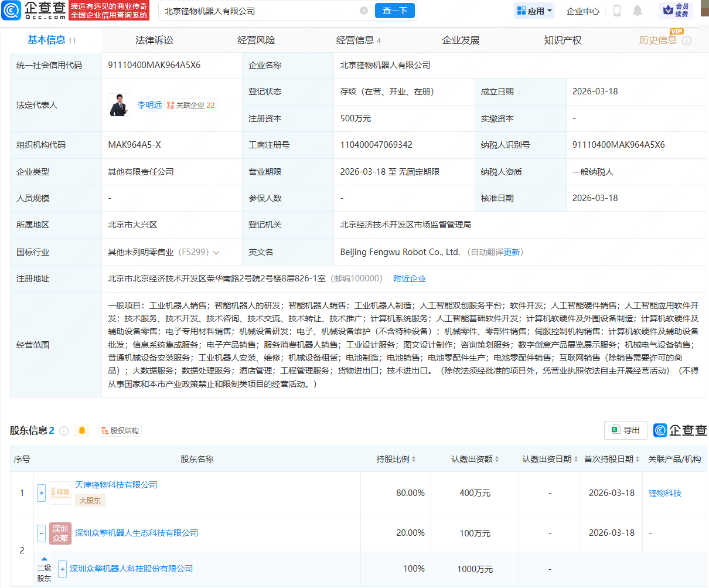The width and height of the screenshot is (709, 588).
Task: Click the 查一下 search button
Action: [394, 11]
